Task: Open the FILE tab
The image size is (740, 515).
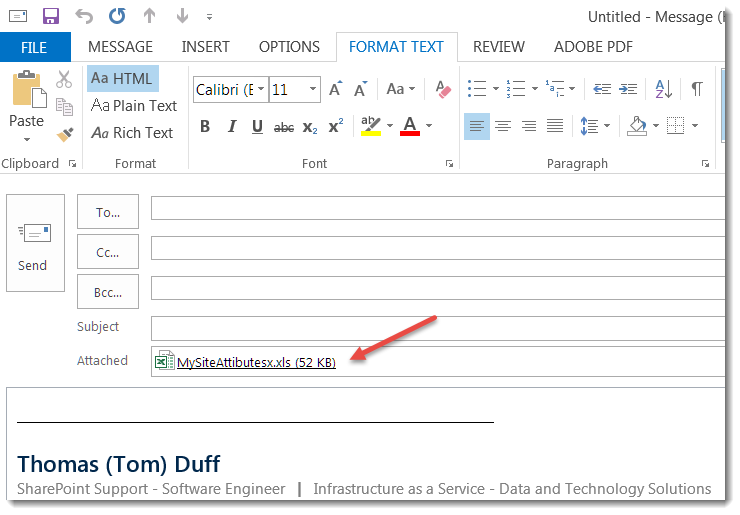Action: coord(34,47)
